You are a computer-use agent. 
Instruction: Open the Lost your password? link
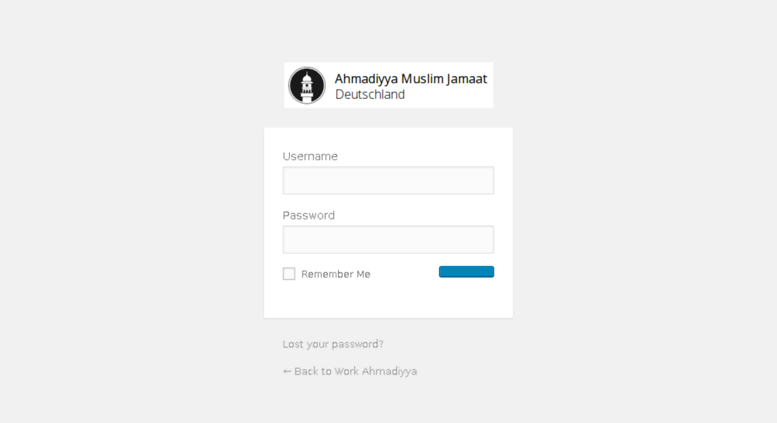pyautogui.click(x=333, y=344)
